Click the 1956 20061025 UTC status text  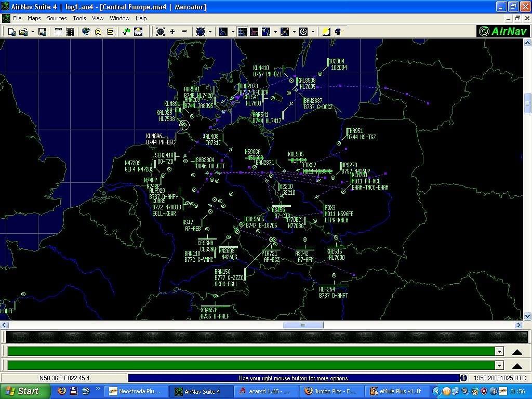500,378
